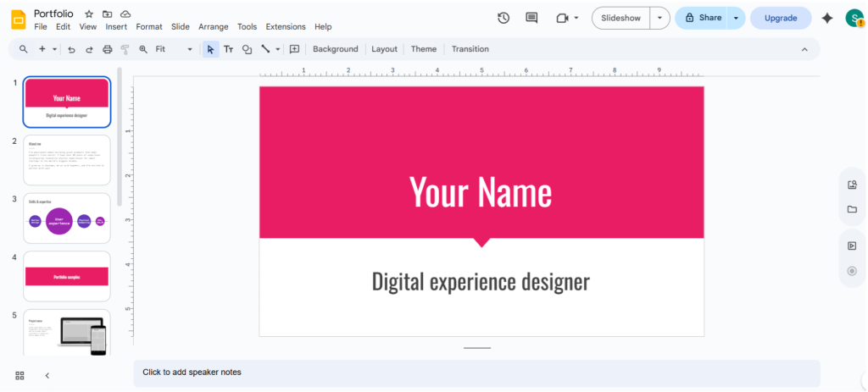The height and width of the screenshot is (392, 868).
Task: Click the zoom magnifier tool
Action: [143, 49]
